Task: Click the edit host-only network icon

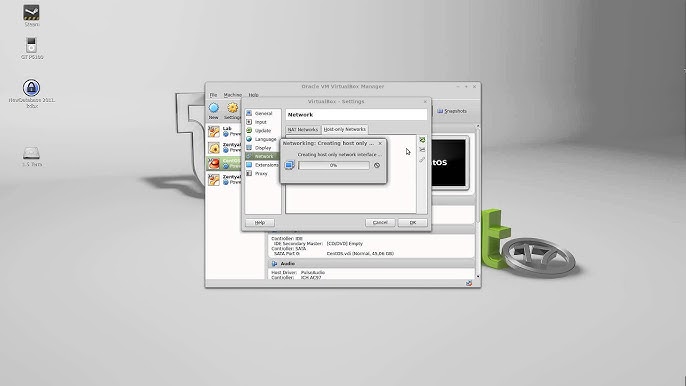Action: 422,160
